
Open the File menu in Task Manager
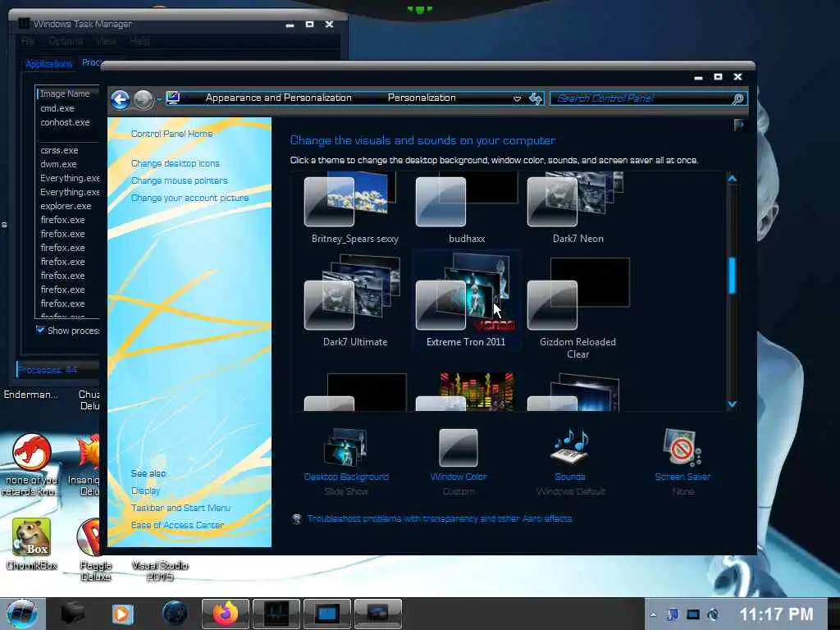28,41
